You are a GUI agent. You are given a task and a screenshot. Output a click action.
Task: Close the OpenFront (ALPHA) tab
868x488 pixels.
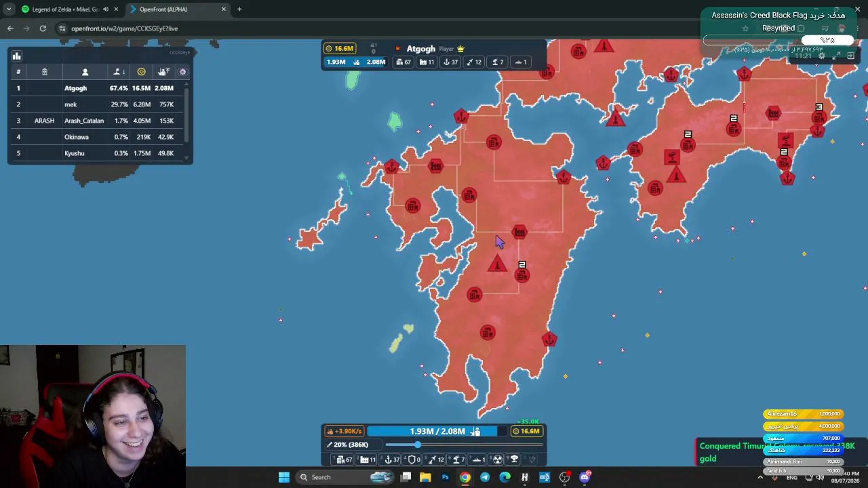point(223,9)
